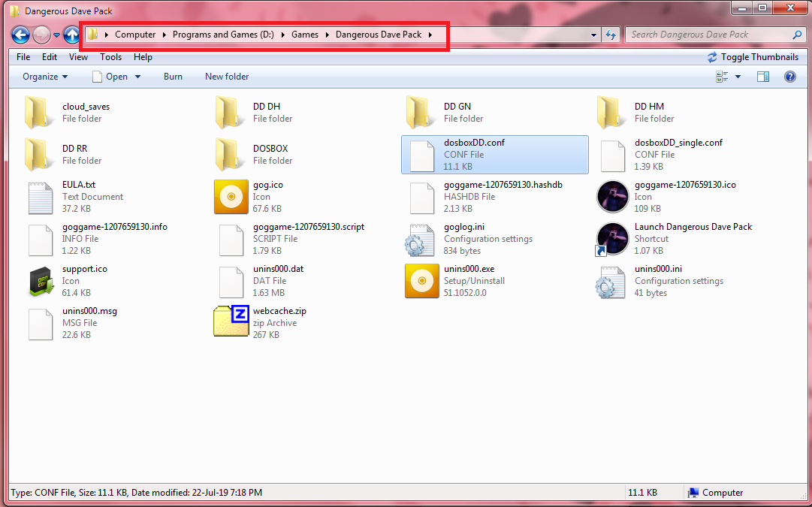The image size is (812, 507).
Task: Select the goggame-1207659130.ico game icon
Action: coord(613,197)
